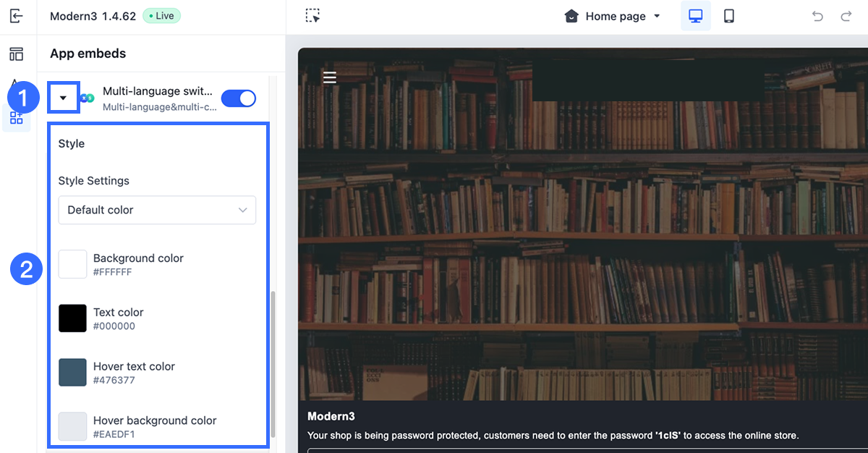Undo the last change

point(817,16)
